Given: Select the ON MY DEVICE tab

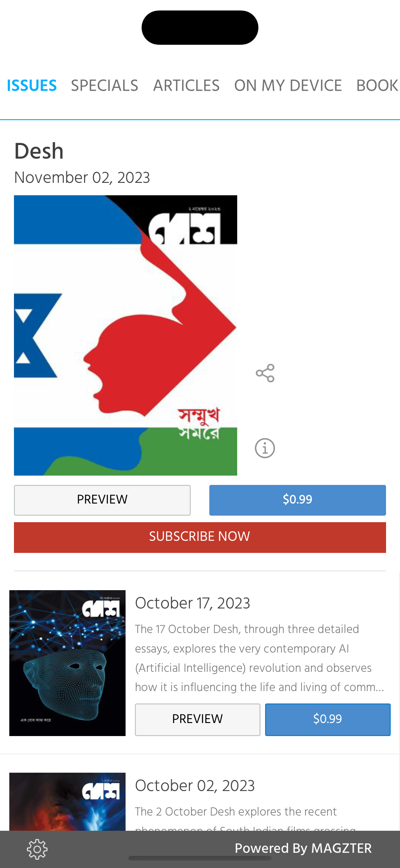Looking at the screenshot, I should (288, 86).
